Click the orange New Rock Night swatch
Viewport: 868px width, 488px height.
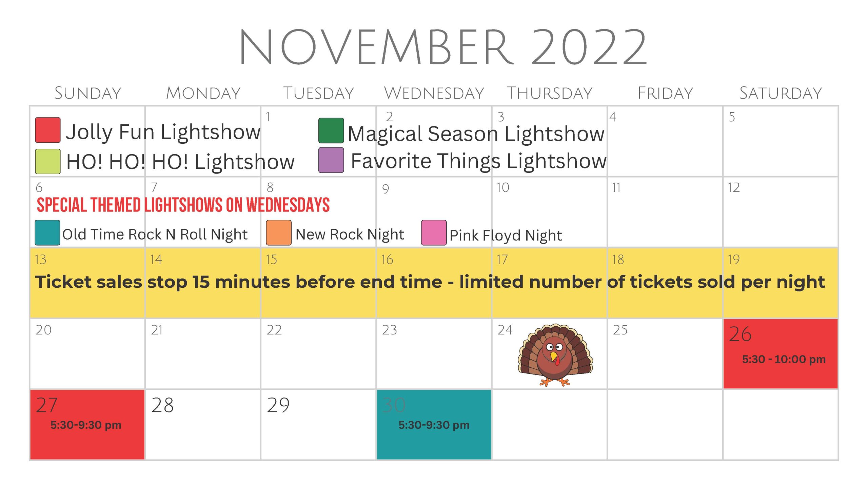[279, 232]
